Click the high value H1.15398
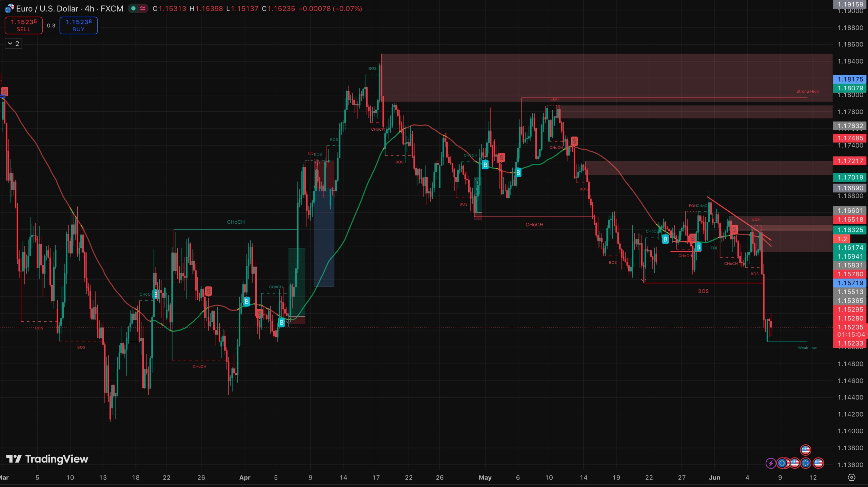The height and width of the screenshot is (487, 868). click(206, 8)
